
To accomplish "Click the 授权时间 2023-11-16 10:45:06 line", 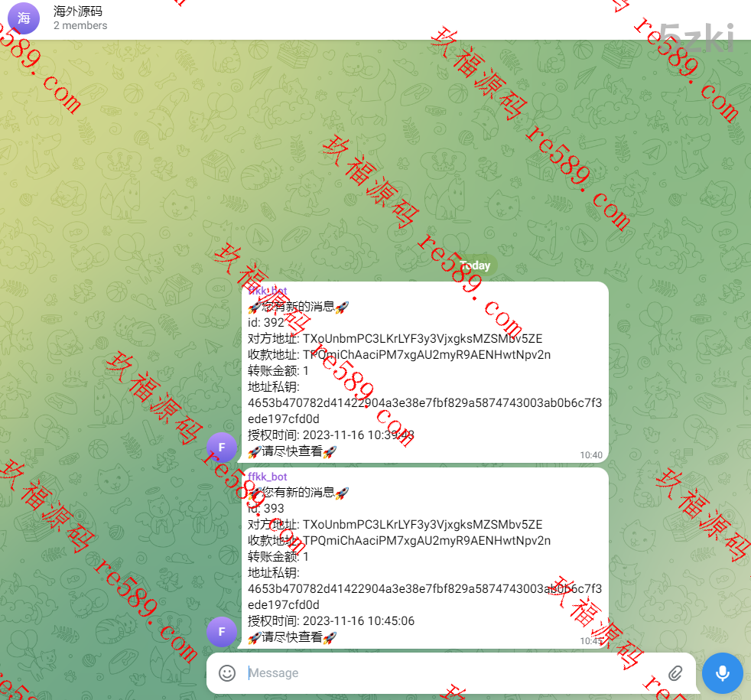I will pyautogui.click(x=331, y=621).
